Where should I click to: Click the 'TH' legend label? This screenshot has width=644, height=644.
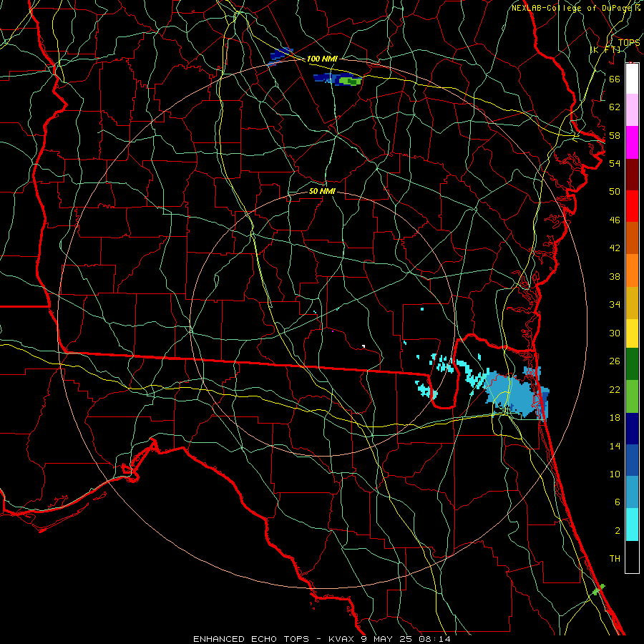tap(615, 558)
